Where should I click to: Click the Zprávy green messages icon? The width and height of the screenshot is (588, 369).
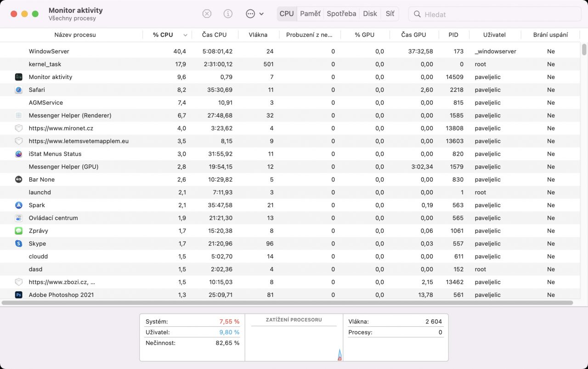coord(18,231)
